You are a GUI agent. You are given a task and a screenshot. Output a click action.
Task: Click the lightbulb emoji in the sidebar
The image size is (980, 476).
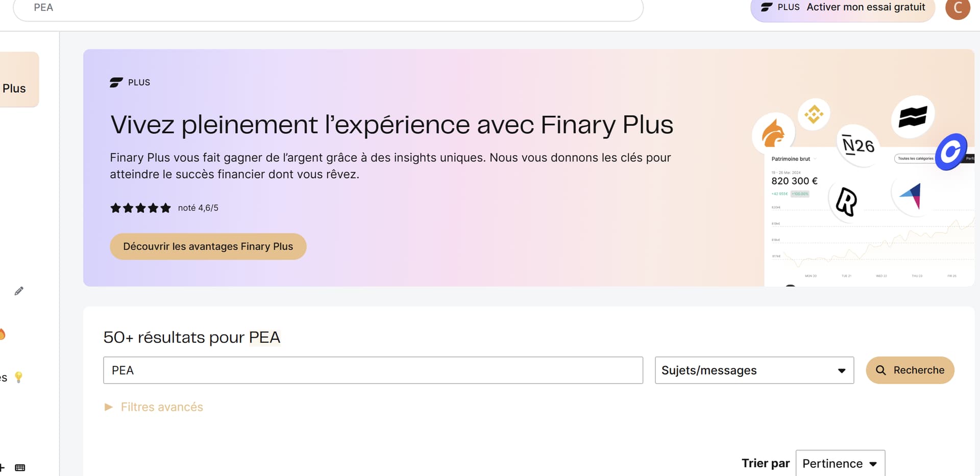[x=19, y=377]
